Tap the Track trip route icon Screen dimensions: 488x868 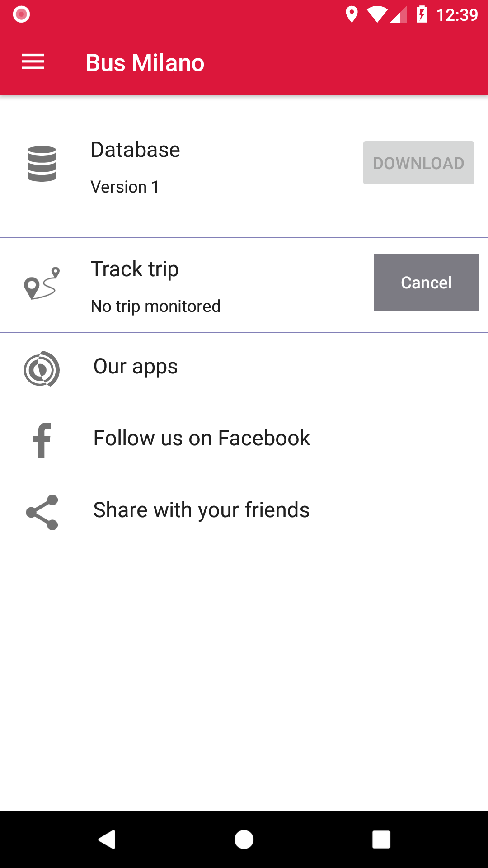tap(42, 283)
